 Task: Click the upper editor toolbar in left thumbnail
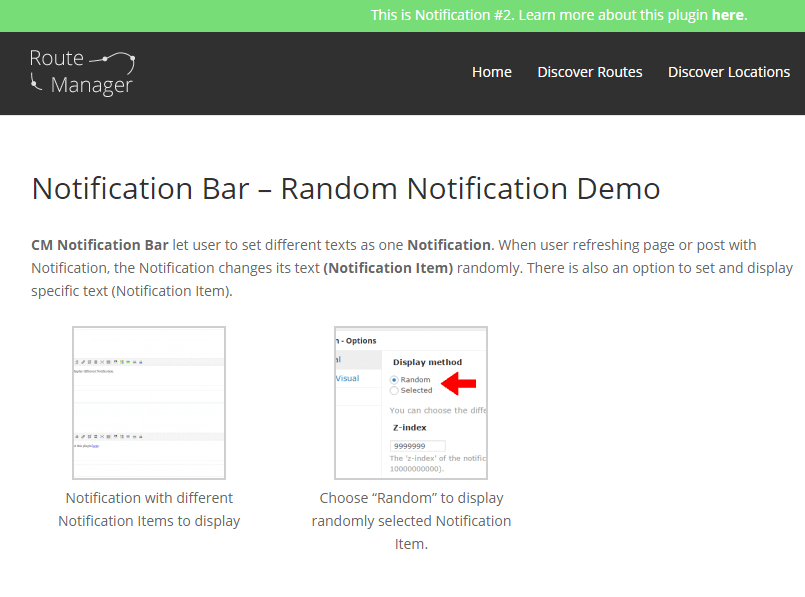(x=112, y=362)
